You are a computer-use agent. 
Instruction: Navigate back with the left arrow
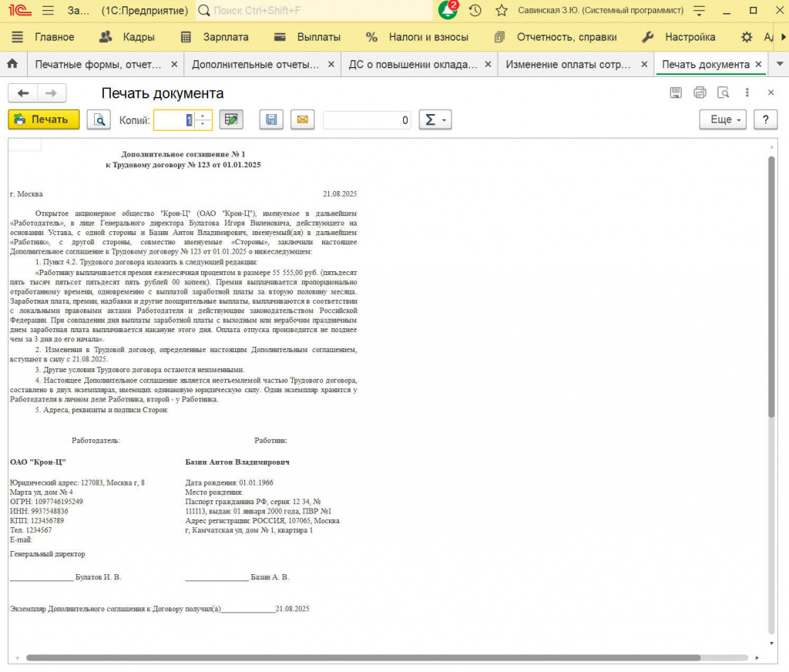coord(22,93)
